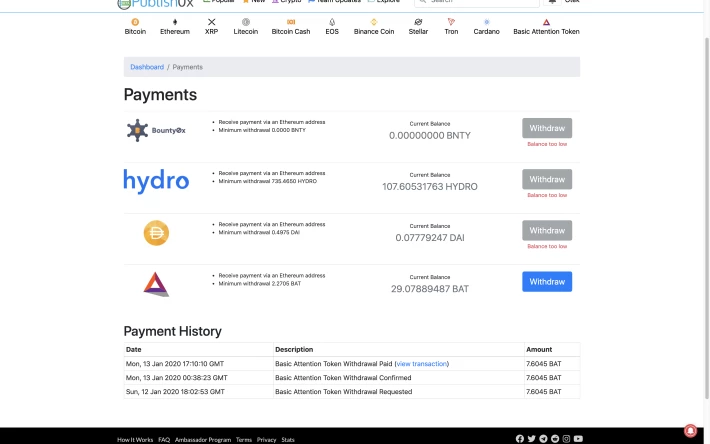The height and width of the screenshot is (444, 710).
Task: Open the Ambassador Program footer link
Action: point(203,439)
